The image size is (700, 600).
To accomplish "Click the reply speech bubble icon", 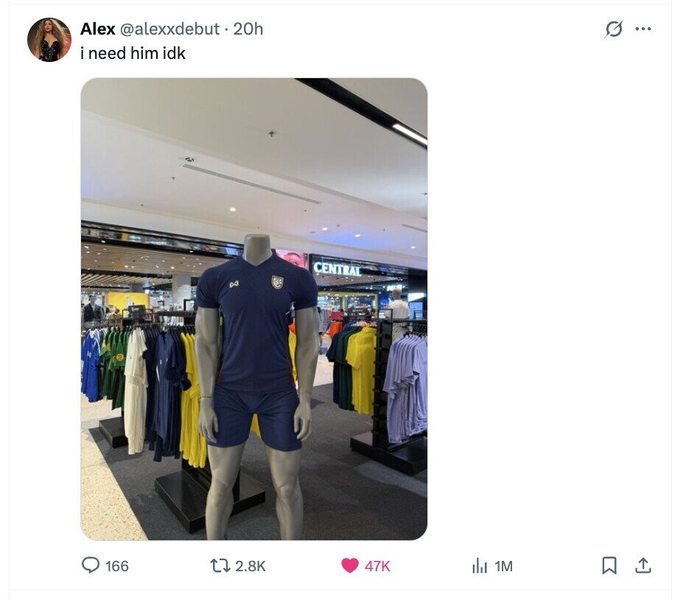I will pos(91,565).
